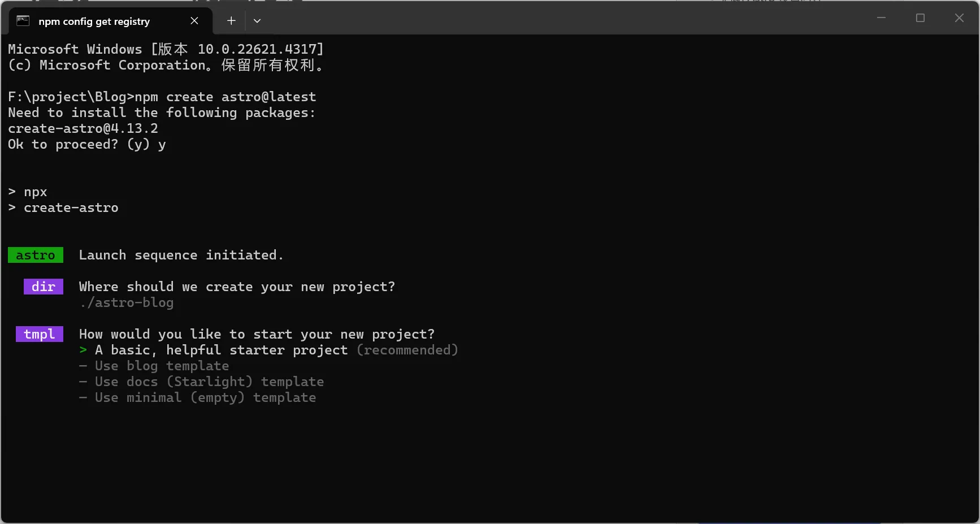Image resolution: width=980 pixels, height=524 pixels.
Task: Maximize the terminal window
Action: [920, 18]
